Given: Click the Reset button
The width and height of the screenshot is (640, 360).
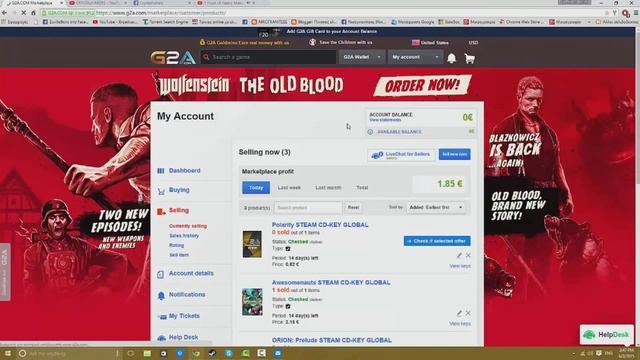Looking at the screenshot, I should (x=353, y=207).
